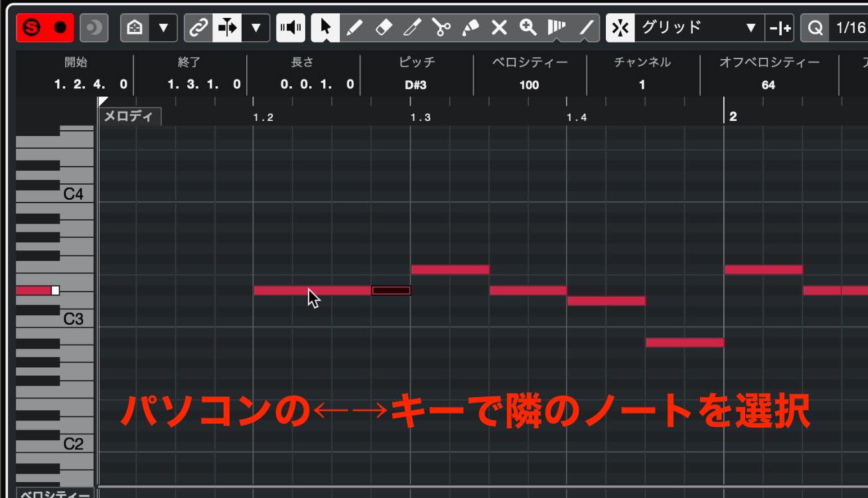The image size is (868, 498).
Task: Toggle Acoustic Feedback speaker icon
Action: pos(291,28)
